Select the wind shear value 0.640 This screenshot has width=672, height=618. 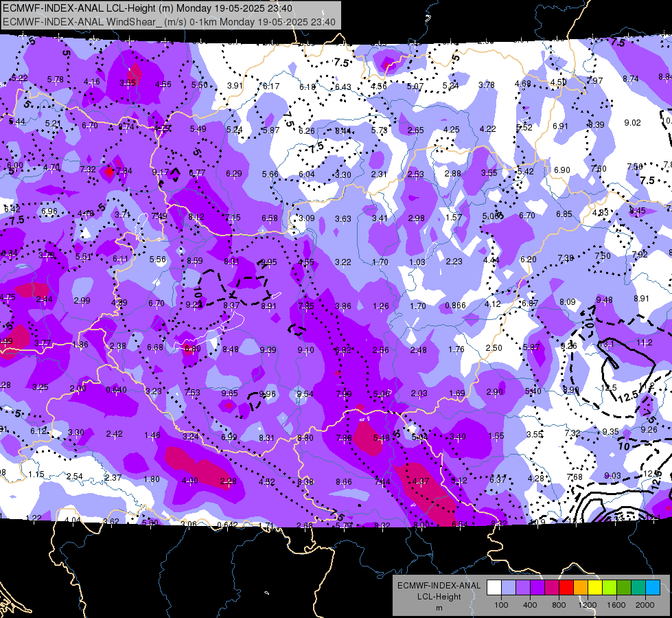[x=116, y=390]
